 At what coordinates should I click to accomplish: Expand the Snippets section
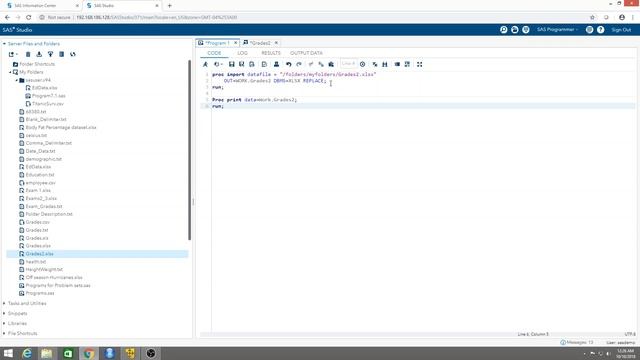[18, 313]
